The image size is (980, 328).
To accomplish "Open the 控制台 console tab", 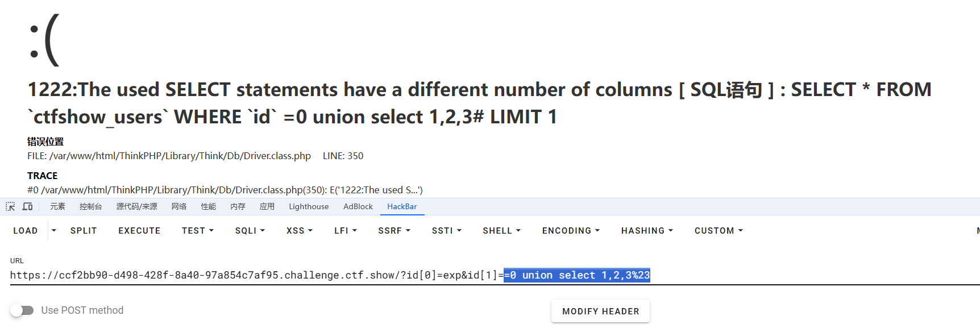I will tap(91, 206).
